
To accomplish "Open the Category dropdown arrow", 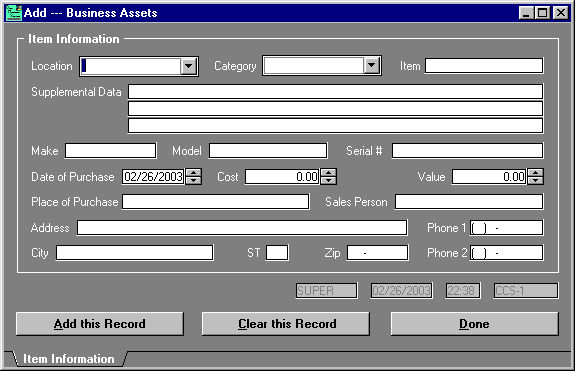I will [372, 66].
